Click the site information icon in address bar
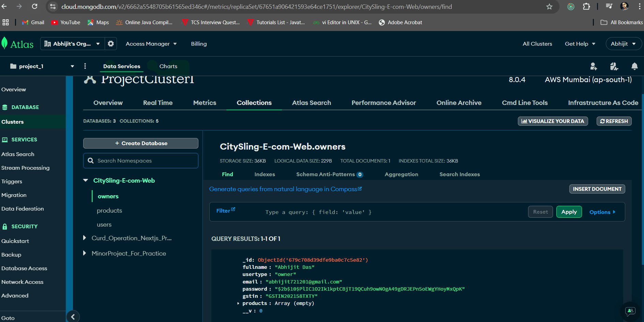Image resolution: width=644 pixels, height=322 pixels. 53,6
